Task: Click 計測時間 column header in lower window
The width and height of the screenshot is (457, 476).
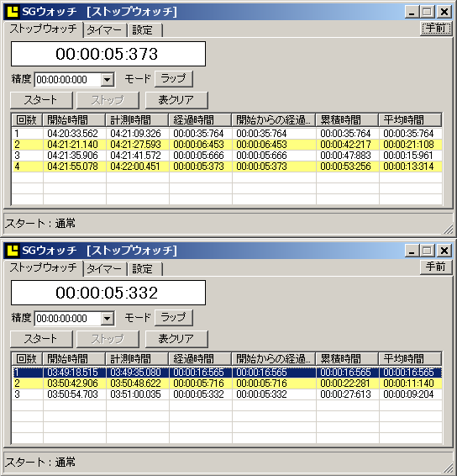Action: click(x=138, y=358)
